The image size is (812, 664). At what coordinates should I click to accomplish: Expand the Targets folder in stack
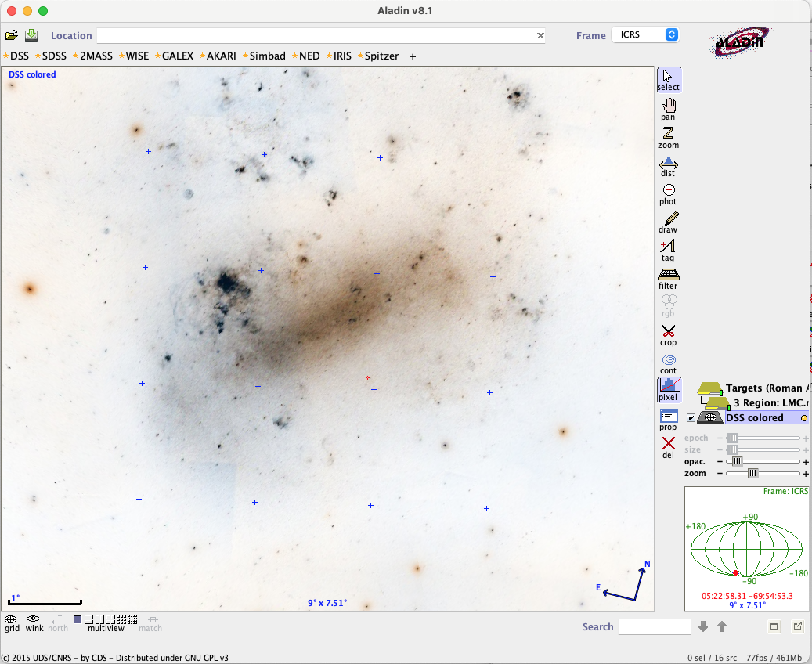pos(710,388)
